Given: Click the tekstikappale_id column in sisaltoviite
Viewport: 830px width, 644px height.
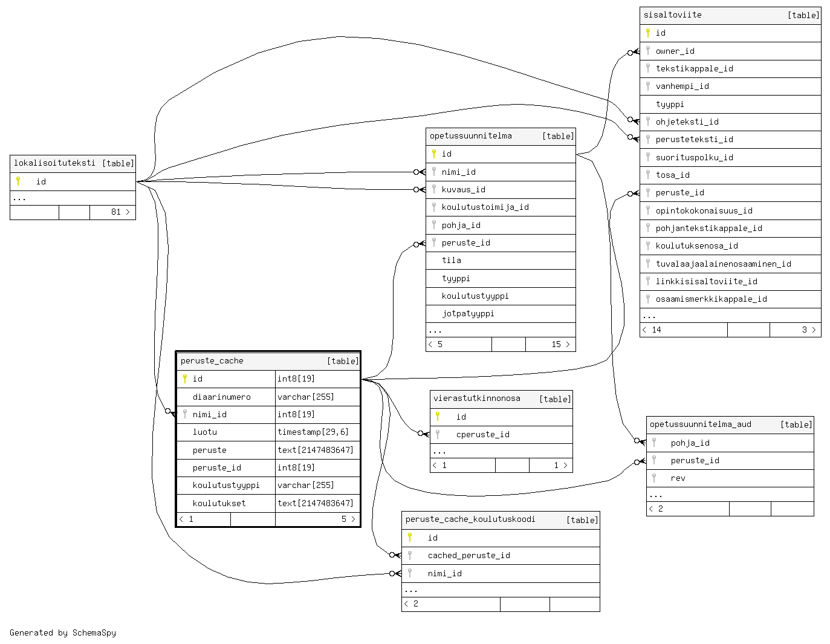Looking at the screenshot, I should pos(694,68).
